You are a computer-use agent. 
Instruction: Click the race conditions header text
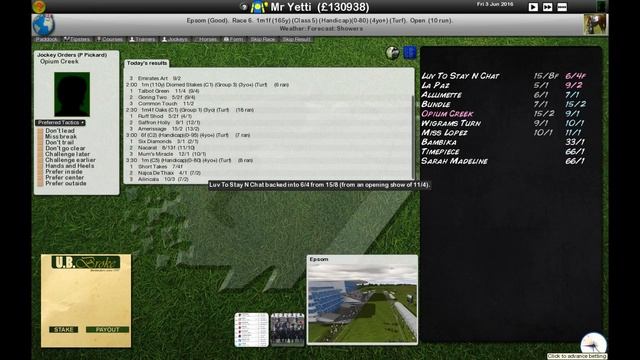coord(320,20)
